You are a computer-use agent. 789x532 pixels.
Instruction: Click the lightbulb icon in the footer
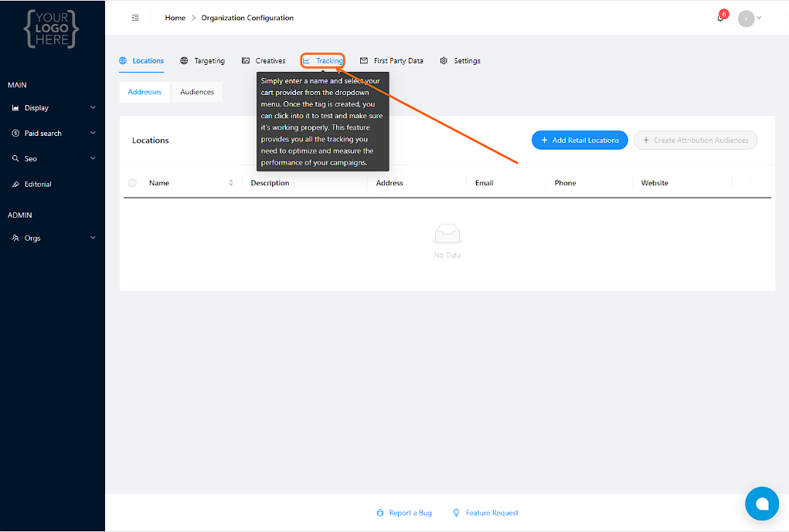point(457,513)
